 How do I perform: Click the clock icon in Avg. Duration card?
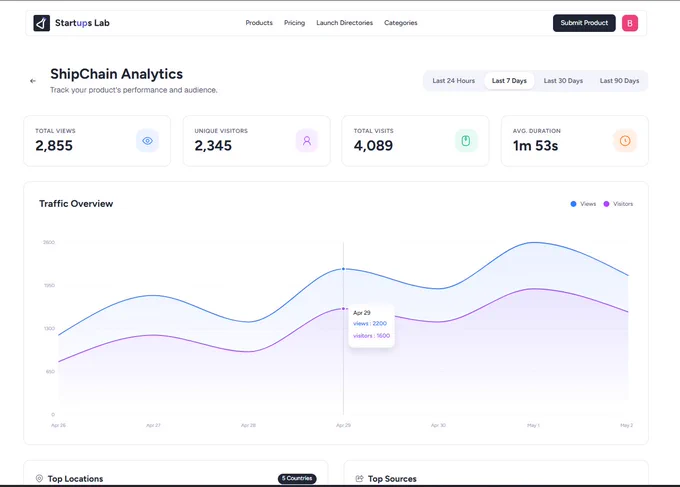click(x=625, y=141)
